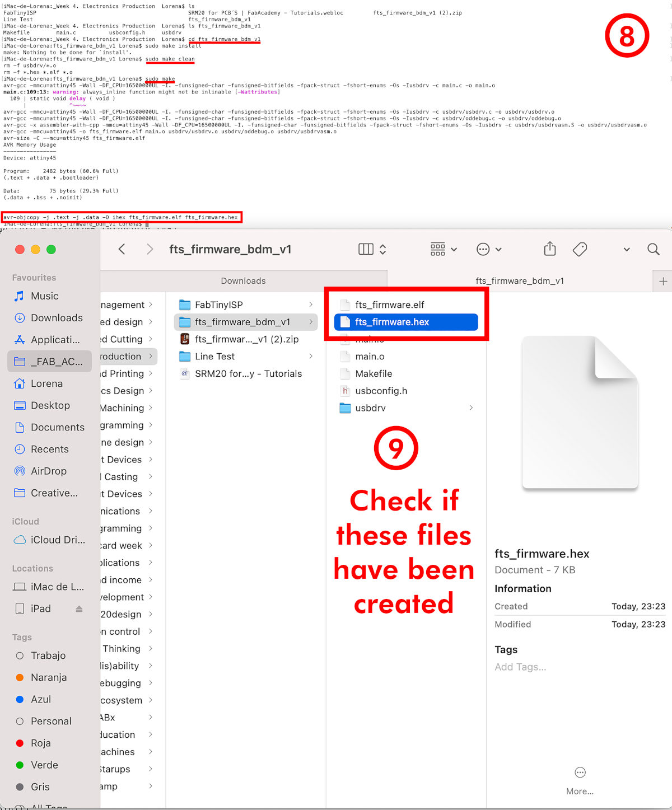The image size is (672, 810).
Task: Select SRM20 for...y - Tutorials webloc
Action: (246, 373)
